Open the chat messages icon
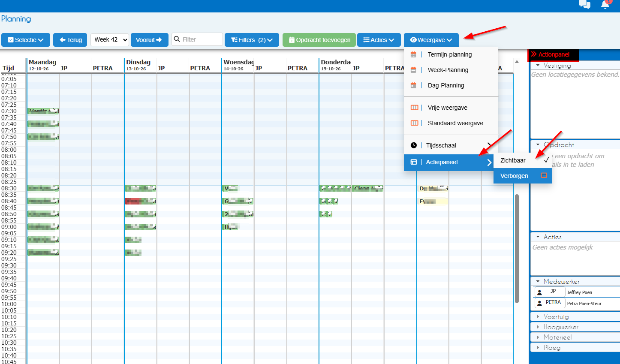 pos(584,4)
